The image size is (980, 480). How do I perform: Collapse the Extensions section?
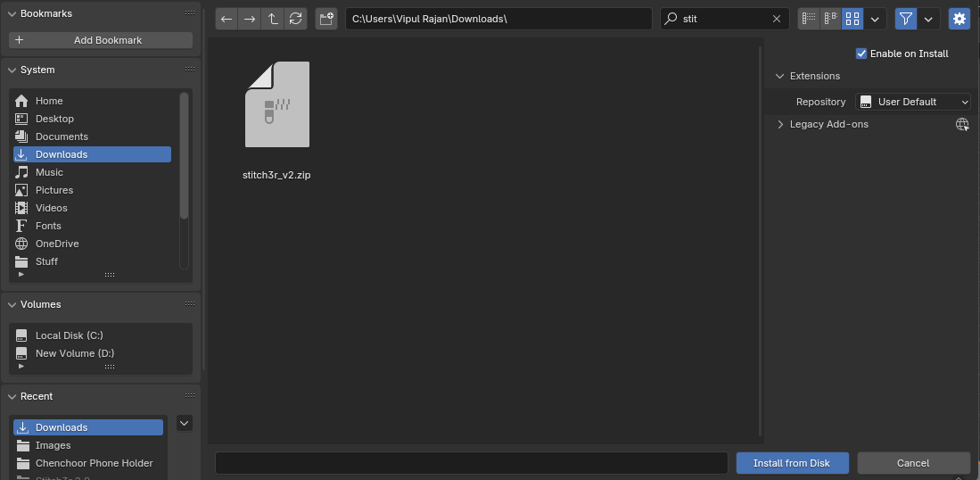coord(779,76)
